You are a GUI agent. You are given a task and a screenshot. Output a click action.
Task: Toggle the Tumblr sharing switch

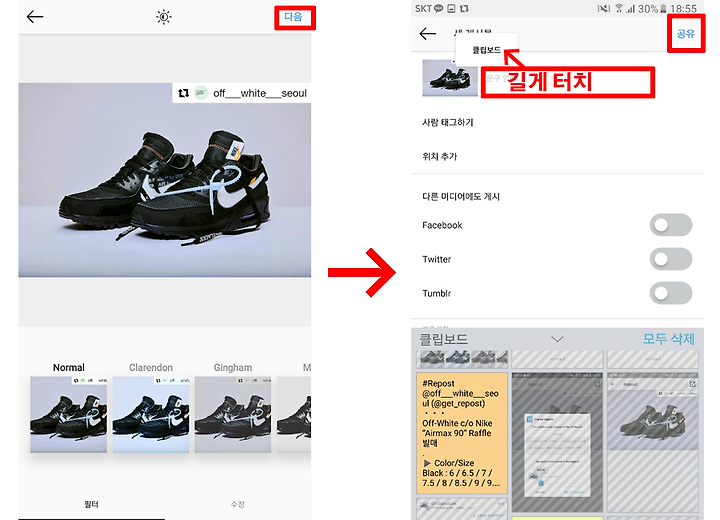(x=671, y=293)
